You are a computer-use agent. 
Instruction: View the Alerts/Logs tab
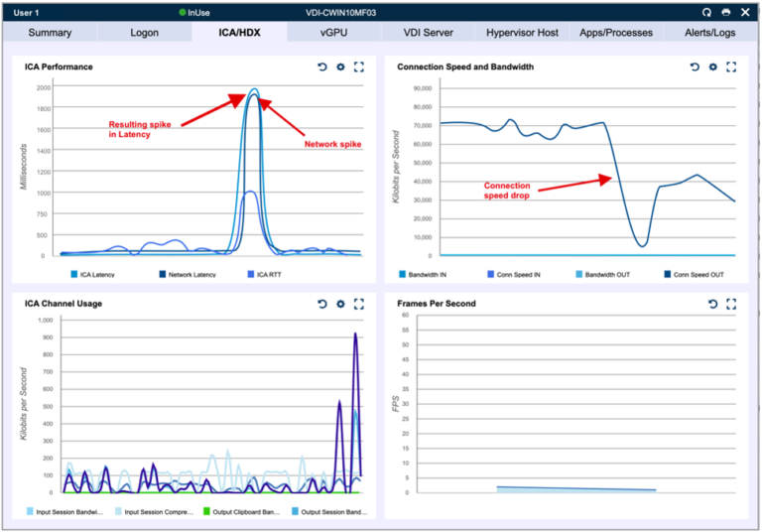pyautogui.click(x=710, y=33)
